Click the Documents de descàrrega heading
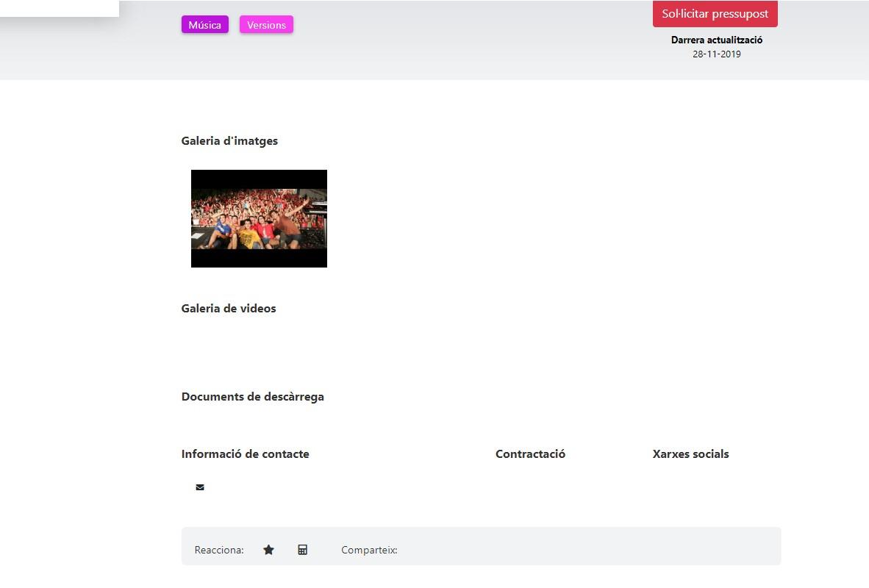This screenshot has width=869, height=588. click(x=252, y=397)
